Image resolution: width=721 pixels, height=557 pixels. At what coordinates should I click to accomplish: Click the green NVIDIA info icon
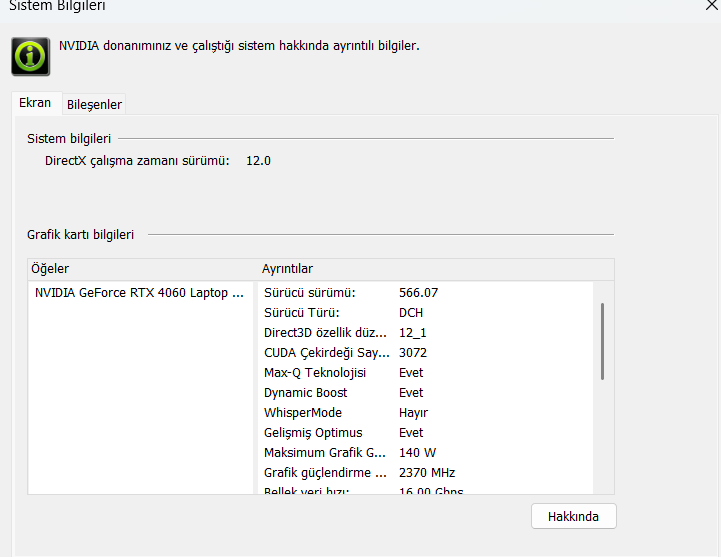[x=30, y=57]
